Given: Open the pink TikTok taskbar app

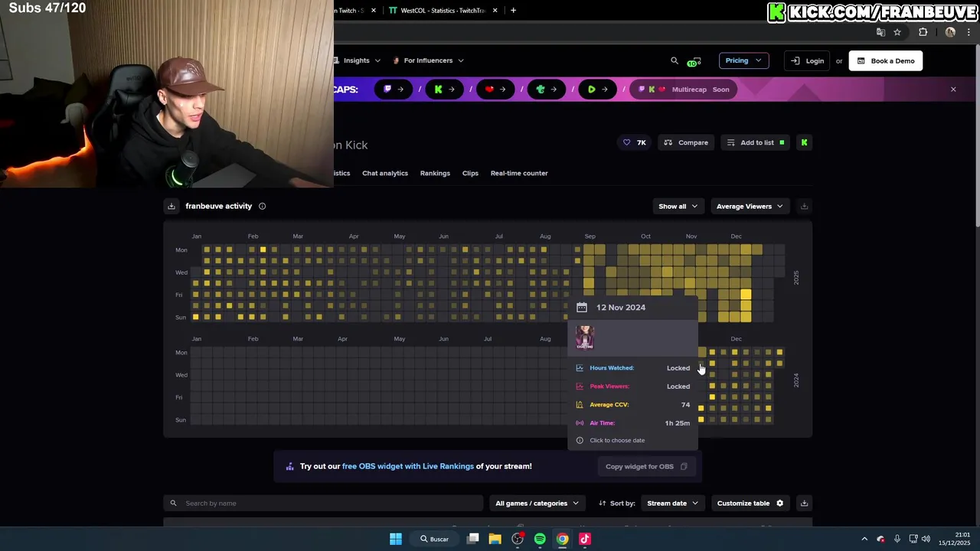Looking at the screenshot, I should (x=585, y=539).
